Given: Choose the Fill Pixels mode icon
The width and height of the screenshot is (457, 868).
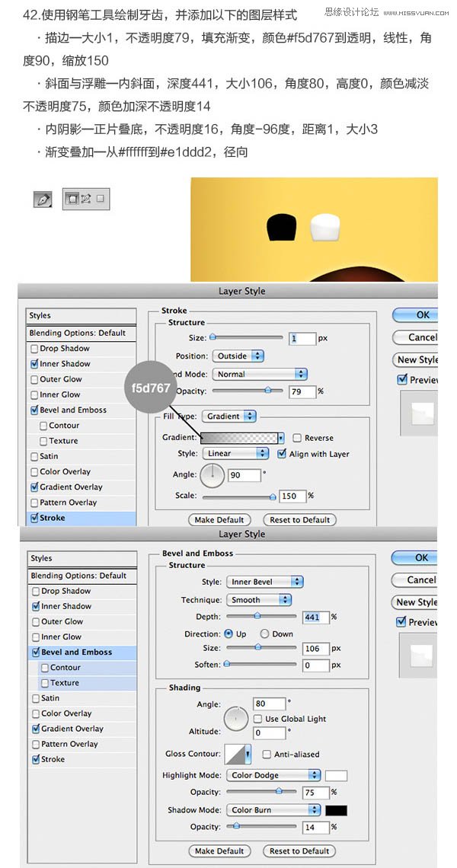Looking at the screenshot, I should [101, 198].
